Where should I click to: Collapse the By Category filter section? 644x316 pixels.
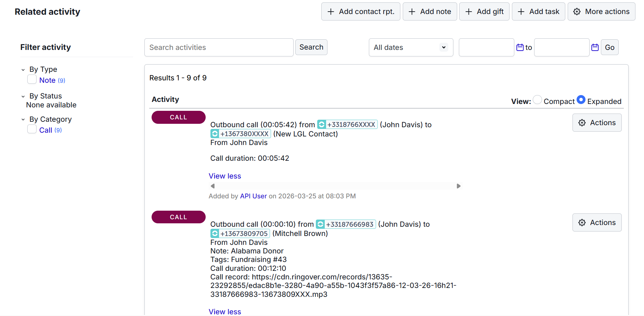tap(23, 120)
